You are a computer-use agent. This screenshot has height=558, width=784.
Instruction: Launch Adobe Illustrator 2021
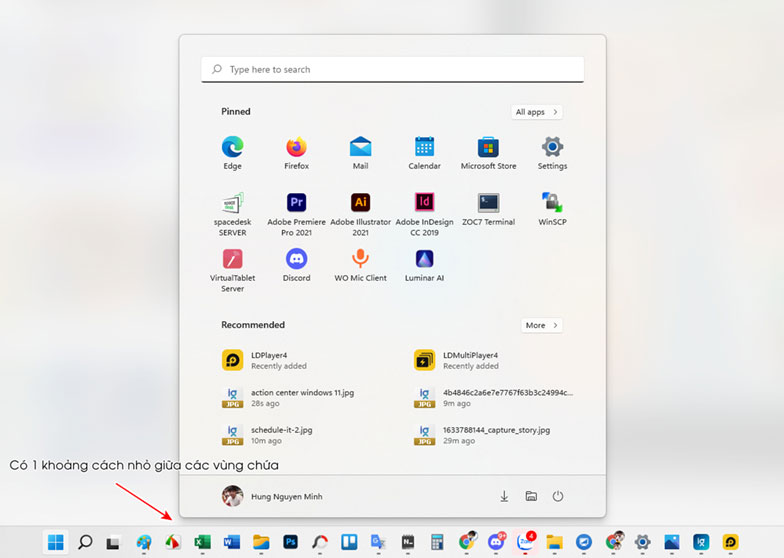click(360, 214)
